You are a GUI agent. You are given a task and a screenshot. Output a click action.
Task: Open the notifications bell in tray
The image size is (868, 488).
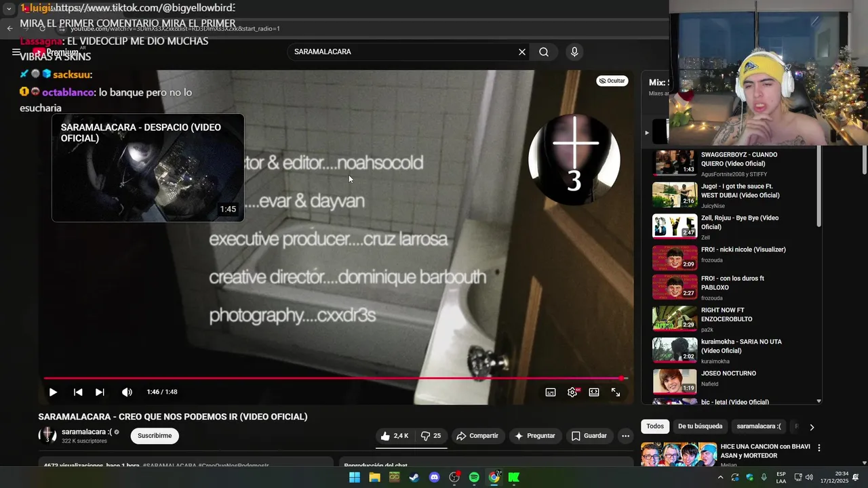(856, 477)
